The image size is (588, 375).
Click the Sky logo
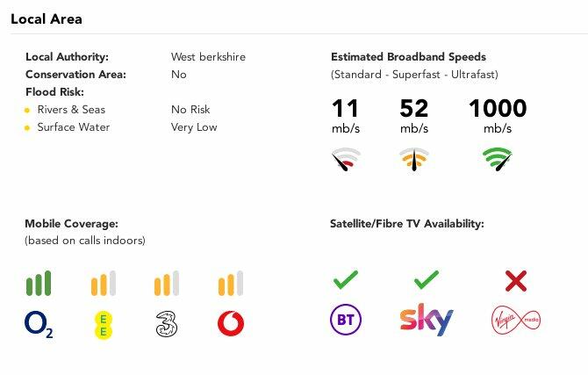[x=427, y=321]
